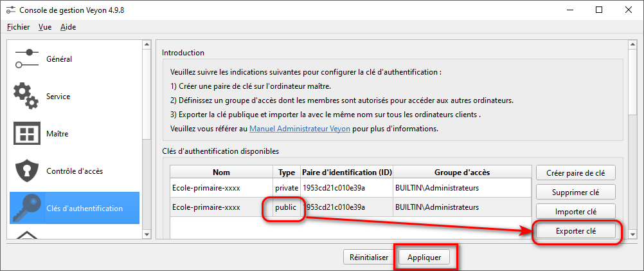Open the Aide menu

[68, 27]
